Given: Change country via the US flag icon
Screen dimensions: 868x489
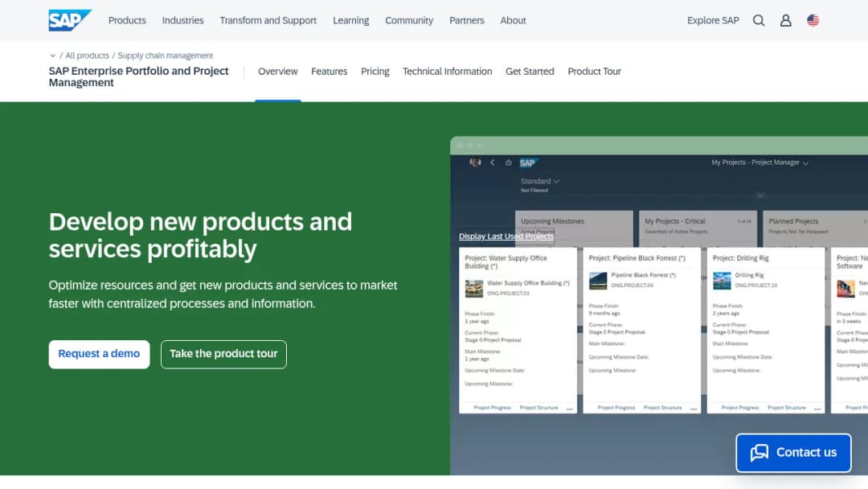Looking at the screenshot, I should point(813,20).
